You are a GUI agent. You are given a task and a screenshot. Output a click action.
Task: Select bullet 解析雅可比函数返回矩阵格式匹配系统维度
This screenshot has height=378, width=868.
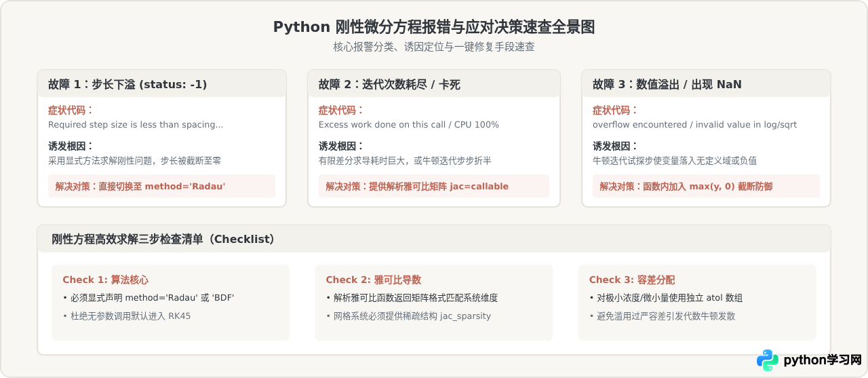click(412, 298)
